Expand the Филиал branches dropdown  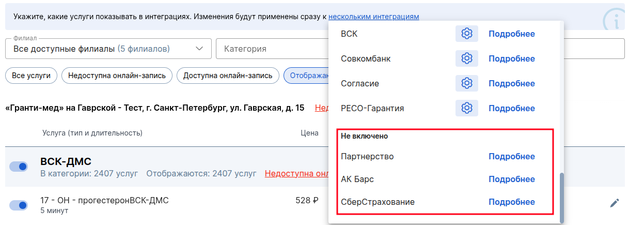click(x=108, y=49)
